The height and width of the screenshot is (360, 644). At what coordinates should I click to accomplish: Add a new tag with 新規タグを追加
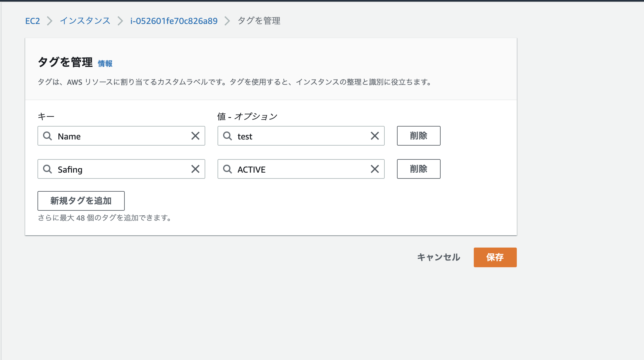81,201
